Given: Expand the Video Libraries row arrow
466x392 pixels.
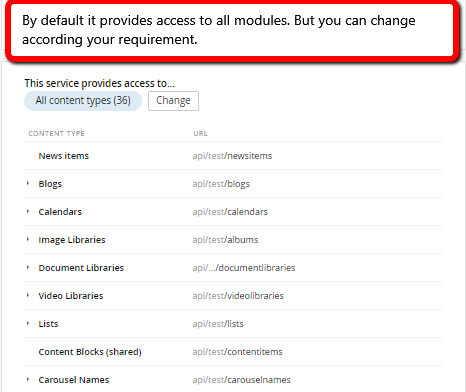Looking at the screenshot, I should (x=28, y=295).
